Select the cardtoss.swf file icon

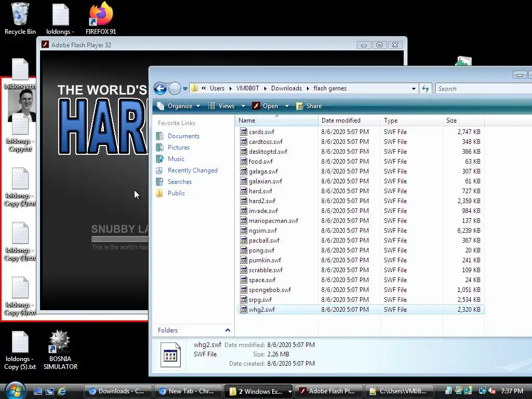coord(243,141)
